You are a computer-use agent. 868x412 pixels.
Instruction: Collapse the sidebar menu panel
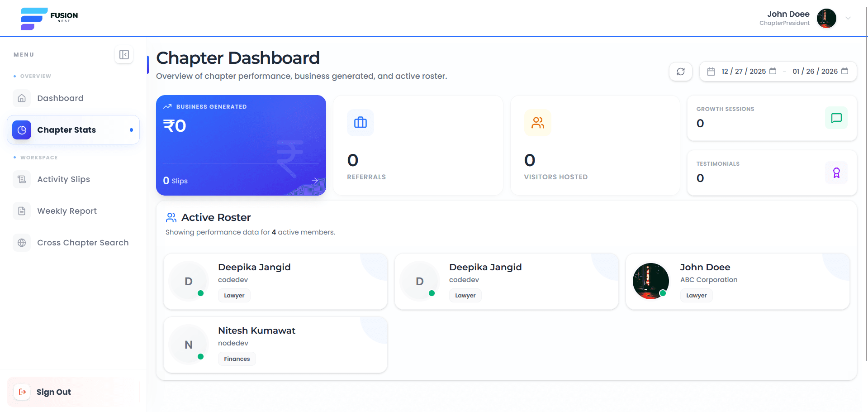coord(123,54)
